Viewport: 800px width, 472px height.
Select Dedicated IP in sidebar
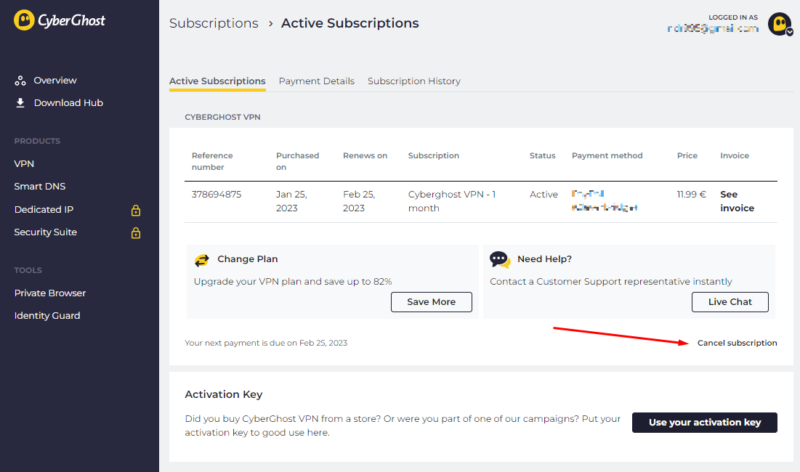(x=44, y=210)
